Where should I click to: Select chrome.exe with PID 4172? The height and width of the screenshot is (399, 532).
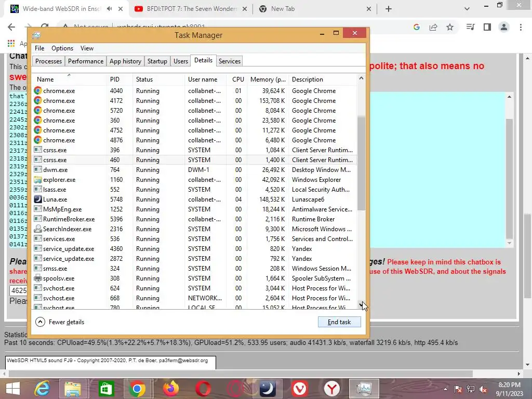pos(195,101)
